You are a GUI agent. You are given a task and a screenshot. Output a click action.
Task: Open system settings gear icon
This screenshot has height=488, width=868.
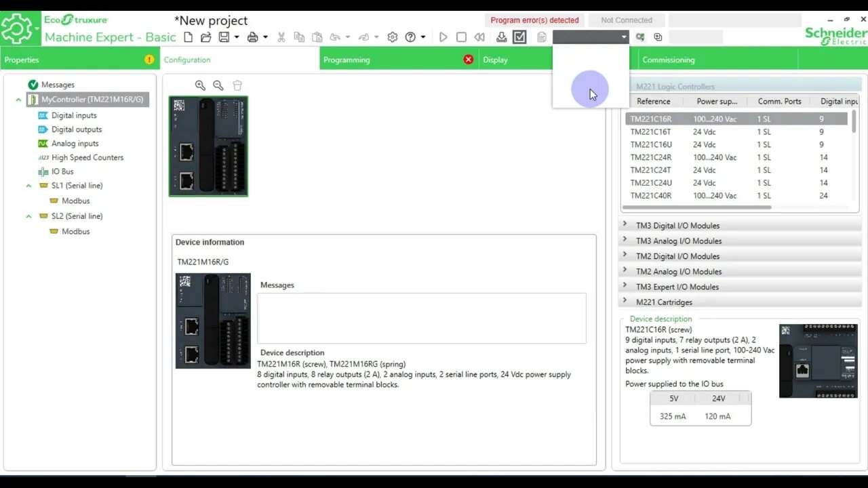pos(393,37)
